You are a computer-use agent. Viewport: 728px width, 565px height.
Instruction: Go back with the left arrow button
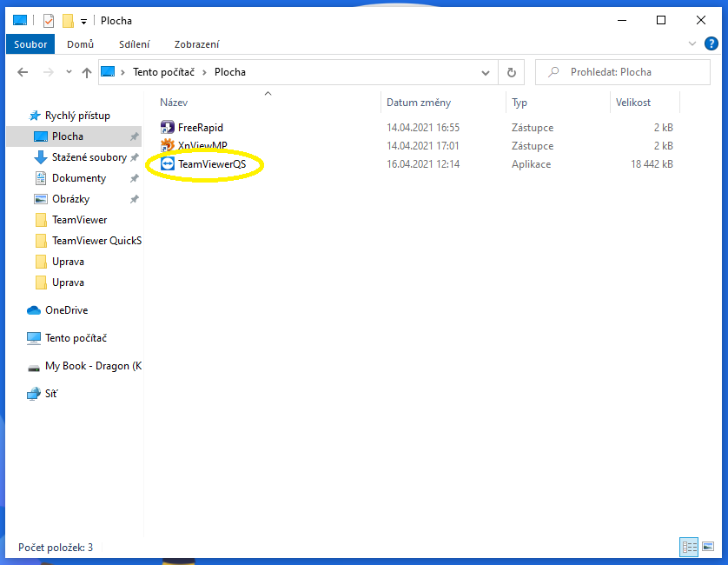[x=23, y=72]
